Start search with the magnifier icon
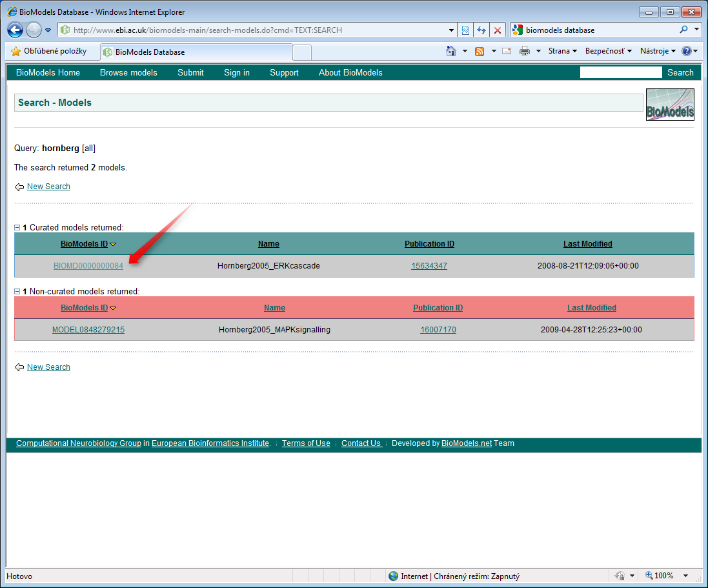 point(683,30)
